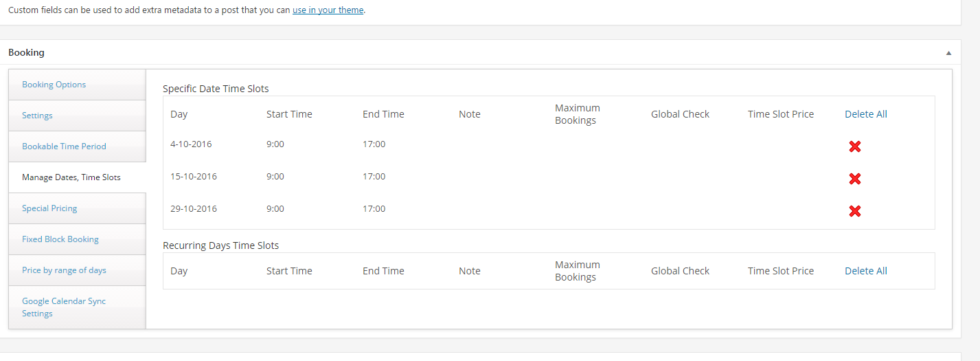The width and height of the screenshot is (980, 361).
Task: Delete the 4-10-2016 time slot
Action: 855,146
